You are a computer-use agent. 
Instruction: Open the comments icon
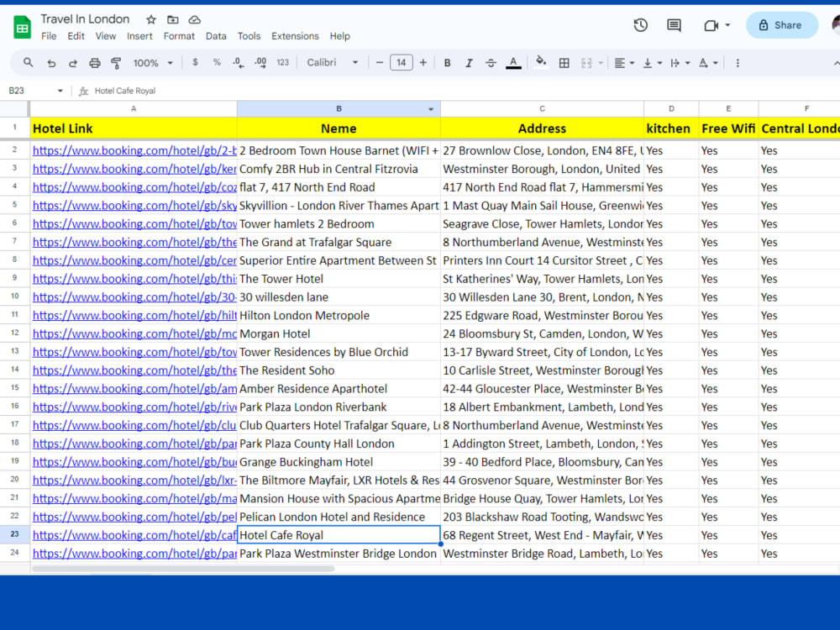[674, 25]
